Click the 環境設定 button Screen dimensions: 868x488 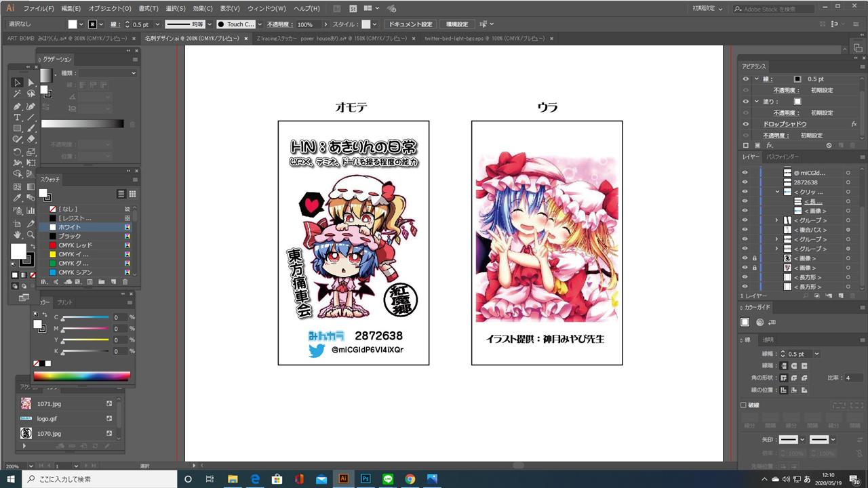tap(456, 24)
